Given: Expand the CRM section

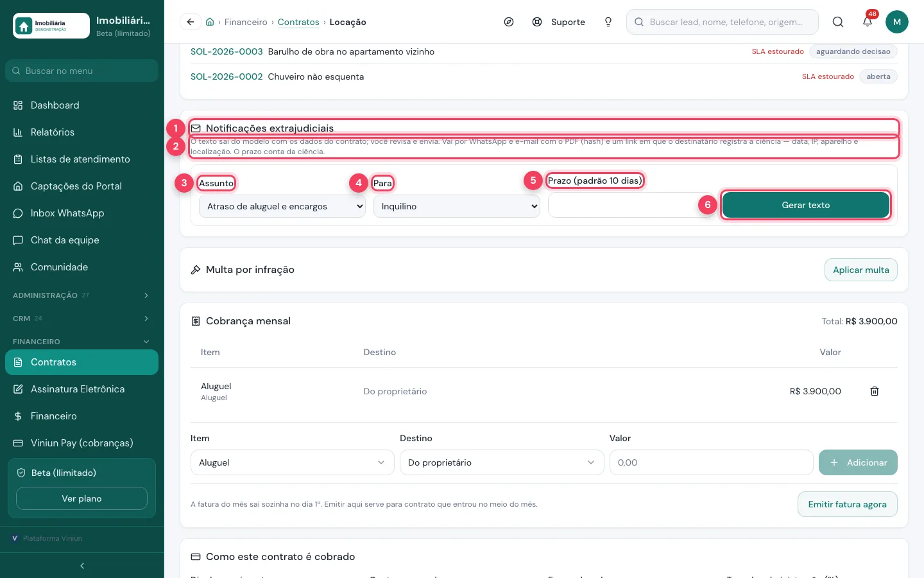Looking at the screenshot, I should tap(81, 319).
